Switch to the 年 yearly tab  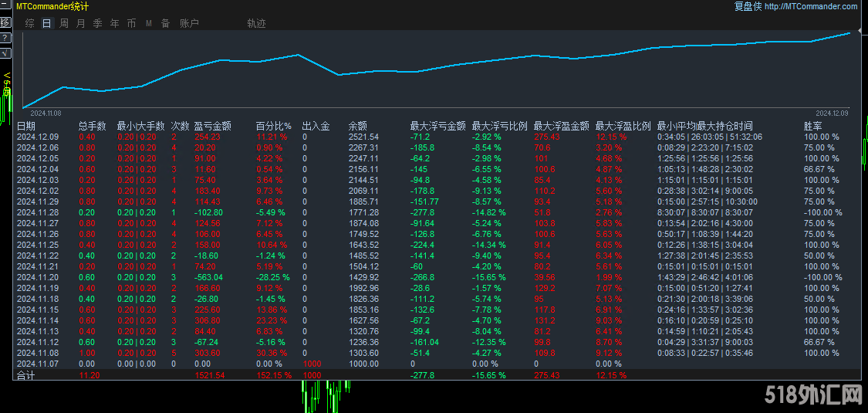(x=115, y=24)
